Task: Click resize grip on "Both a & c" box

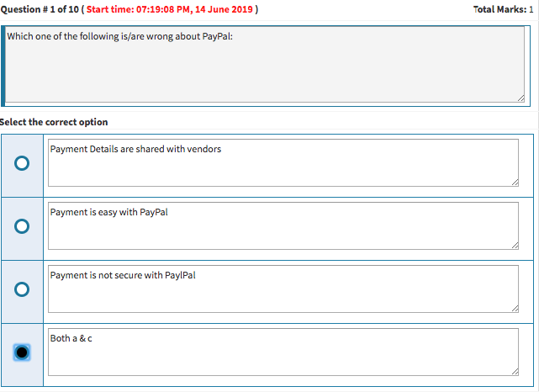Action: click(x=514, y=371)
